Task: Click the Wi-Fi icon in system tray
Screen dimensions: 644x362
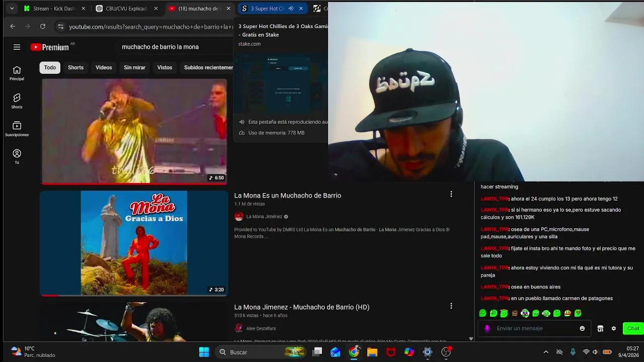Action: click(x=586, y=352)
